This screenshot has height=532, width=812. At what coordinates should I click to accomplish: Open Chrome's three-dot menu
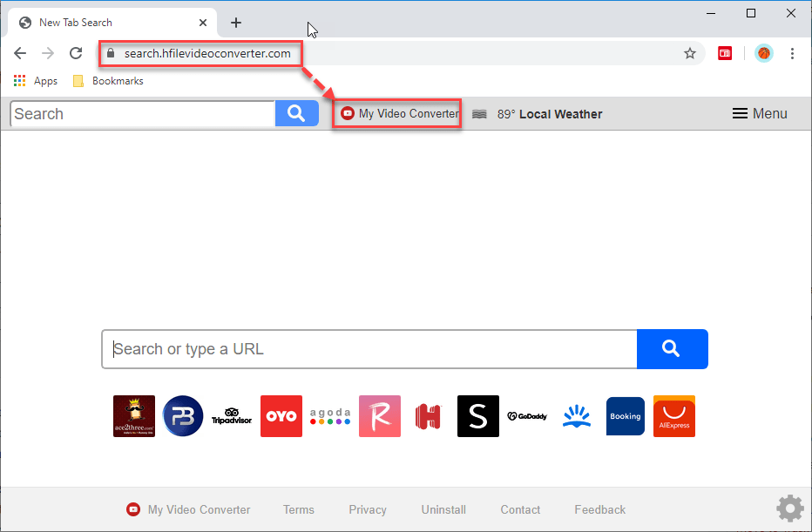[792, 53]
